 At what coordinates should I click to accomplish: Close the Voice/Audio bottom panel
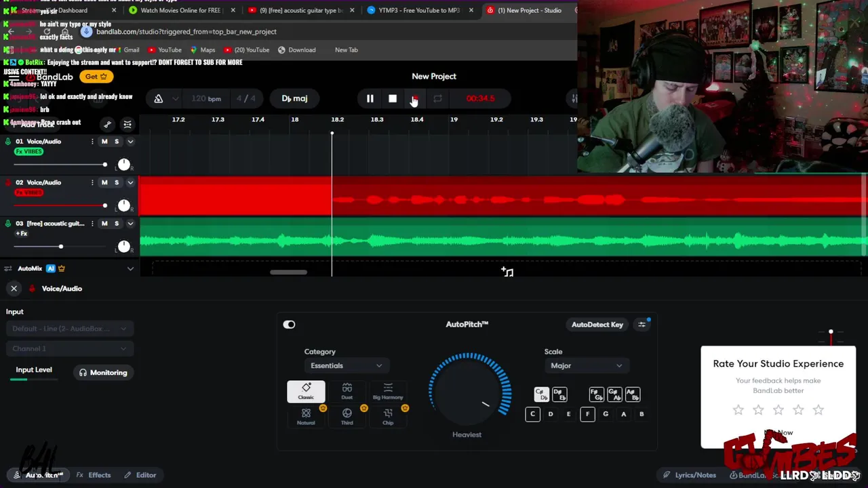[14, 289]
